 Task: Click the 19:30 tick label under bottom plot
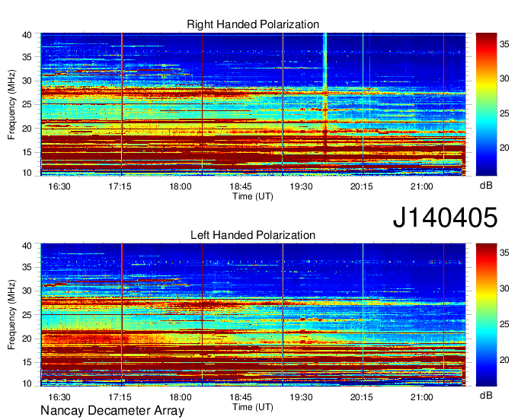coord(302,397)
